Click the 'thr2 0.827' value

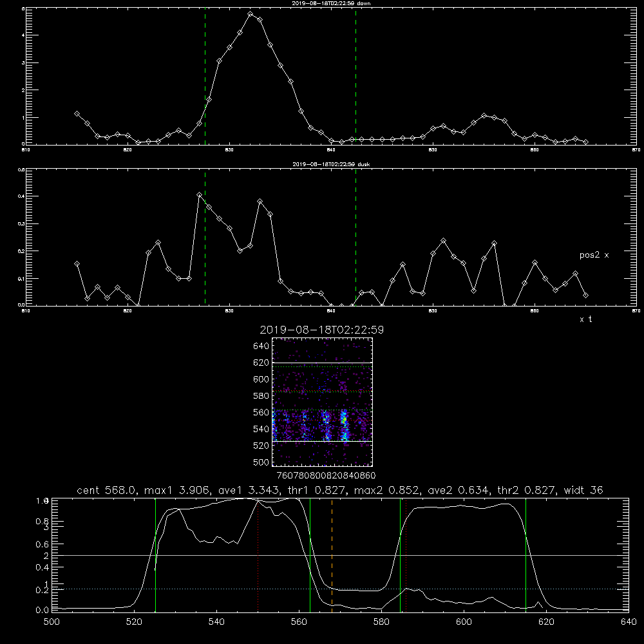point(527,490)
